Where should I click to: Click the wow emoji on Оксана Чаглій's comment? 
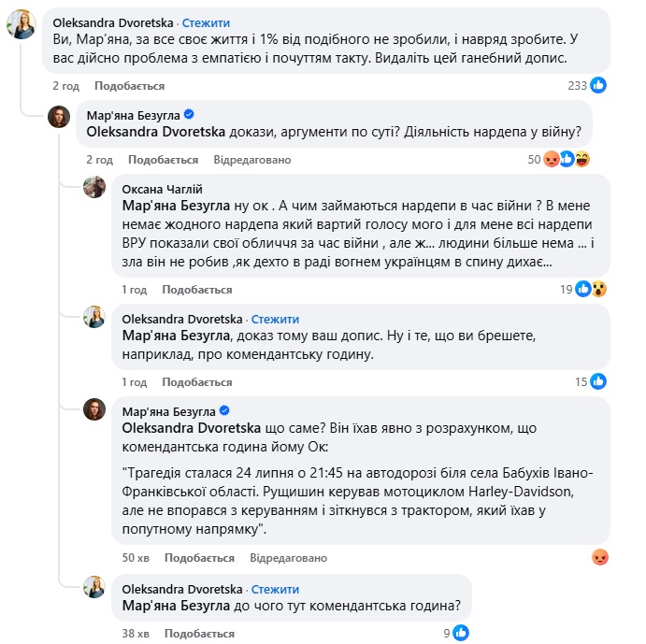coord(598,289)
